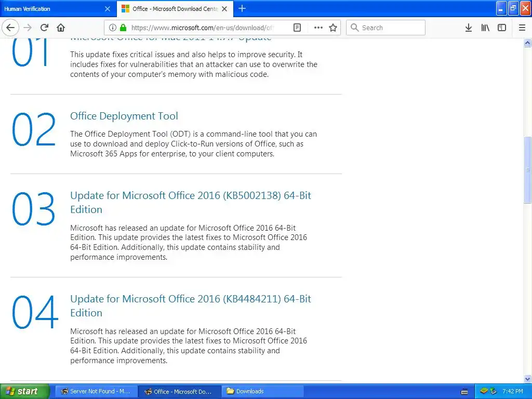Open the Firefox home page

tap(61, 28)
